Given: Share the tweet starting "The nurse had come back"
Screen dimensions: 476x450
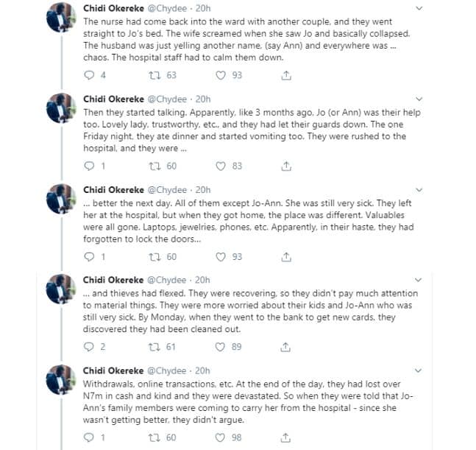Looking at the screenshot, I should [287, 75].
